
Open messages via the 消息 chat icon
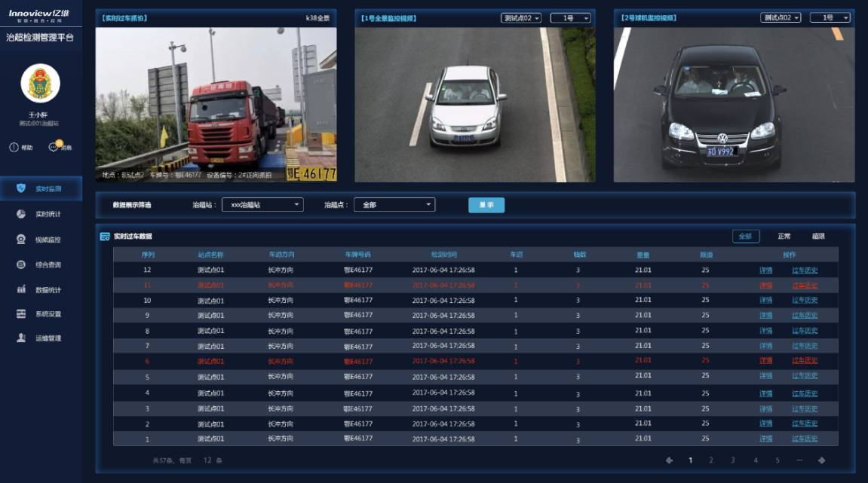(54, 147)
